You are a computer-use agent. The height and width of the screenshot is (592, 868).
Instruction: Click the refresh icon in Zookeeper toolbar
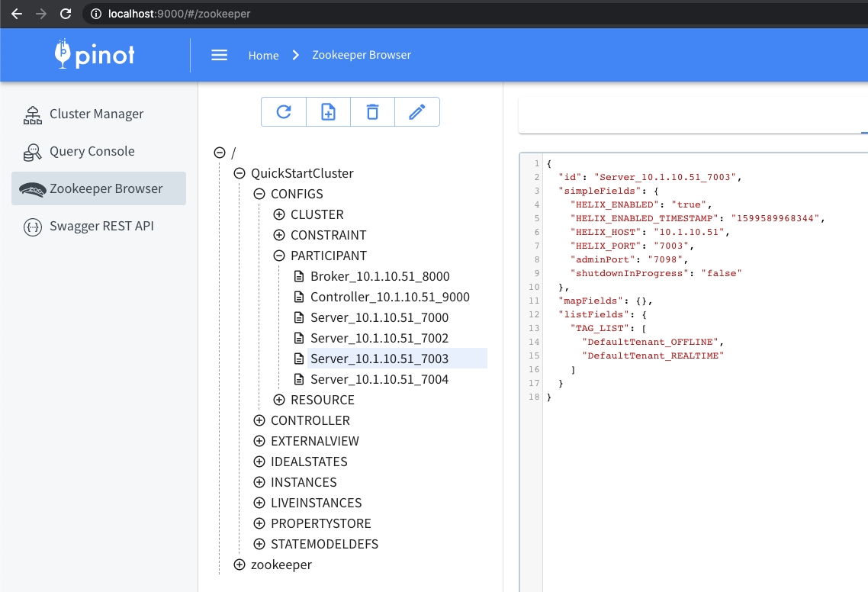tap(284, 112)
